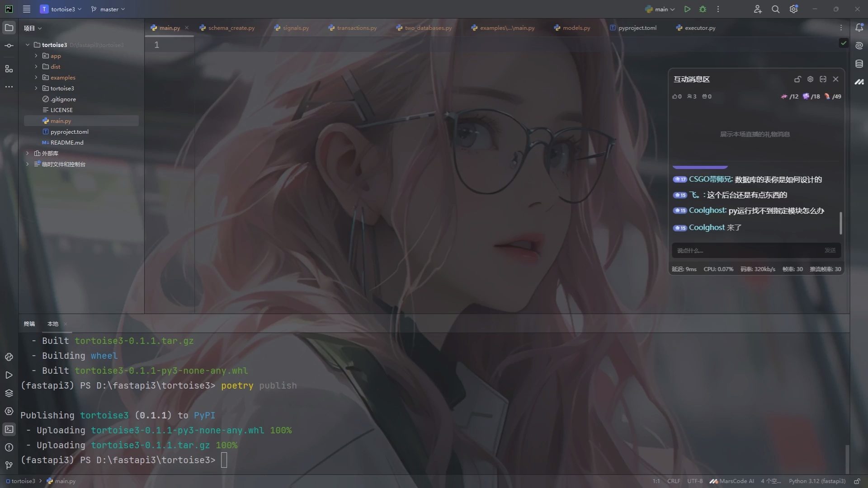This screenshot has height=488, width=868.
Task: Start Code With Me session via the user icon
Action: click(758, 9)
